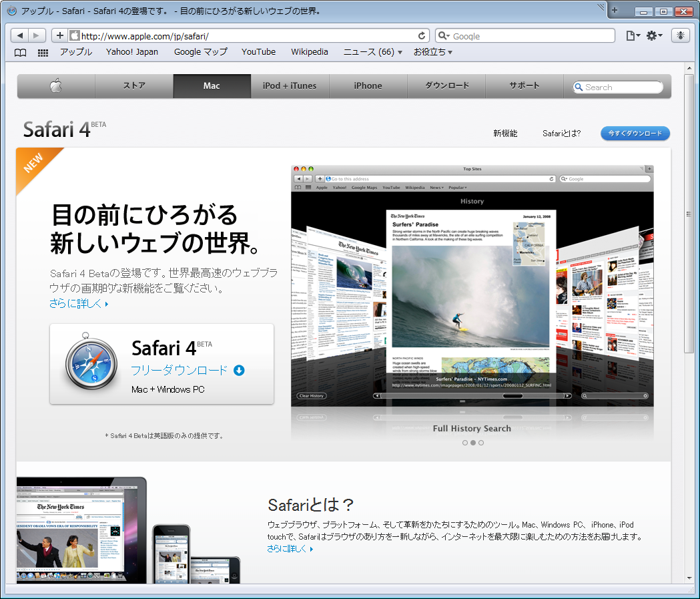700x599 pixels.
Task: Go back with the back arrow button
Action: 19,35
